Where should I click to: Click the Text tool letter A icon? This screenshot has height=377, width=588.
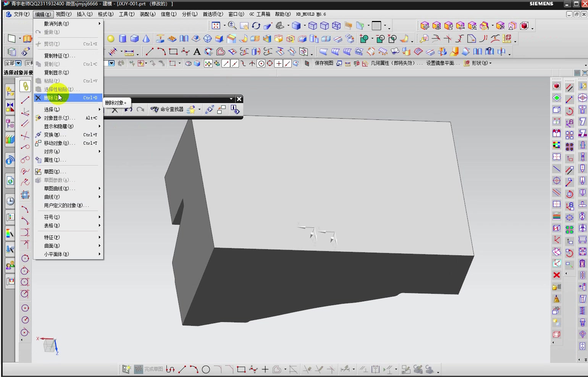[x=197, y=52]
